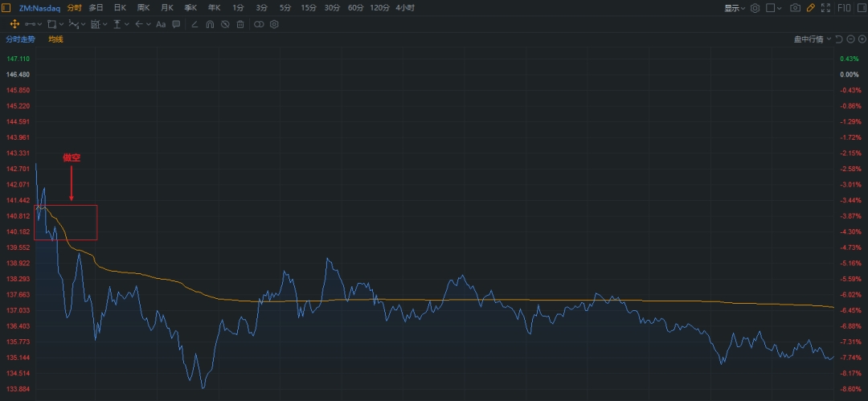Toggle hide drawings eye-slash icon
This screenshot has height=401, width=868.
[225, 24]
